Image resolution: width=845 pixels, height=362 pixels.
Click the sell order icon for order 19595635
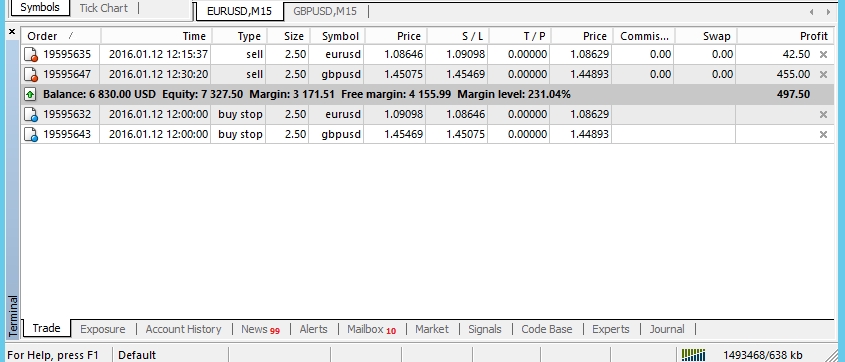click(31, 54)
